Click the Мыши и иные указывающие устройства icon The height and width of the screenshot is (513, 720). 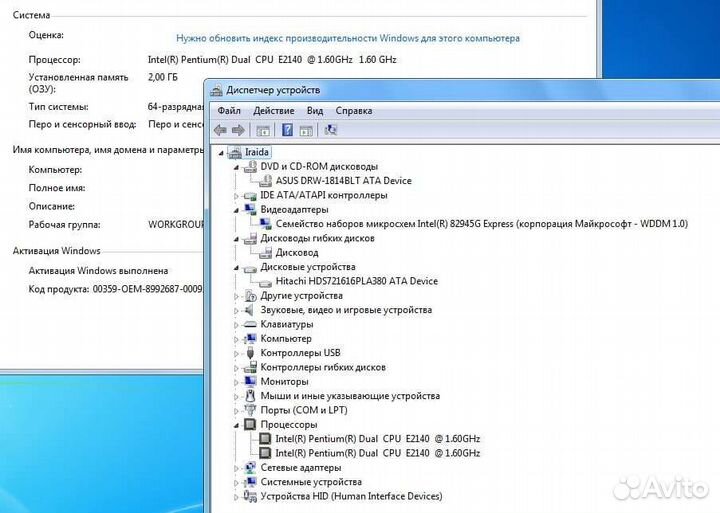coord(250,396)
